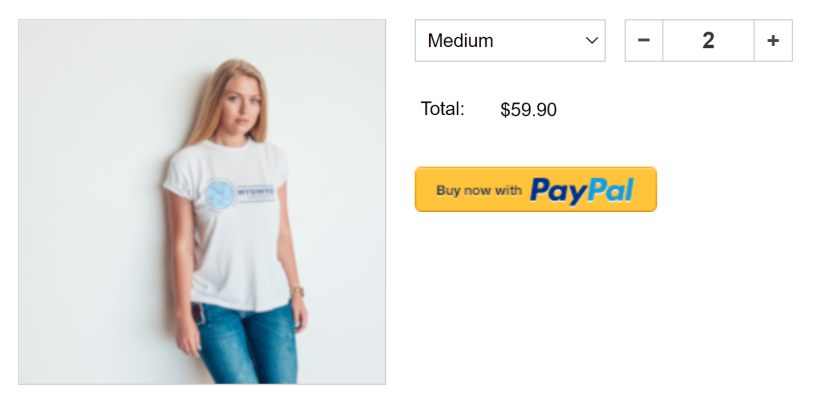
Task: Click the blue circular emblem on the t-shirt
Action: (220, 194)
